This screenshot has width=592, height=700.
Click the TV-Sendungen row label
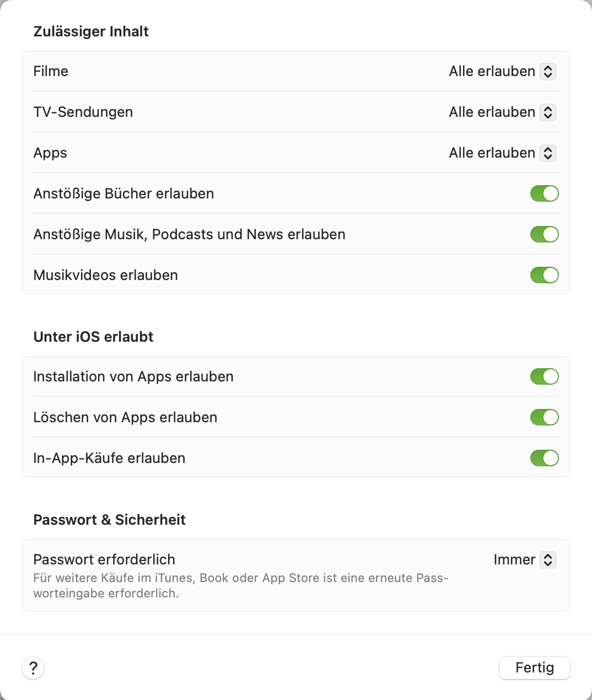click(x=83, y=112)
